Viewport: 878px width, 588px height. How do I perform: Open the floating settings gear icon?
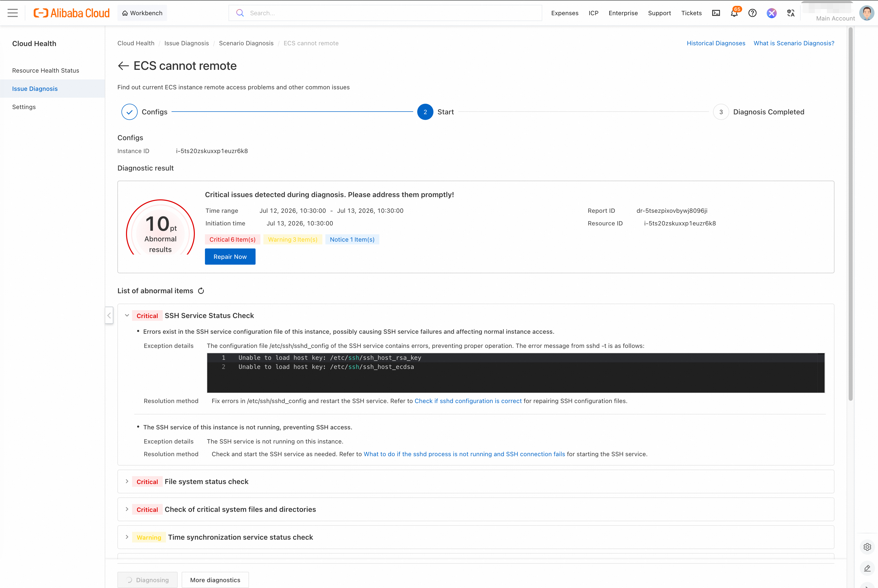click(x=867, y=547)
